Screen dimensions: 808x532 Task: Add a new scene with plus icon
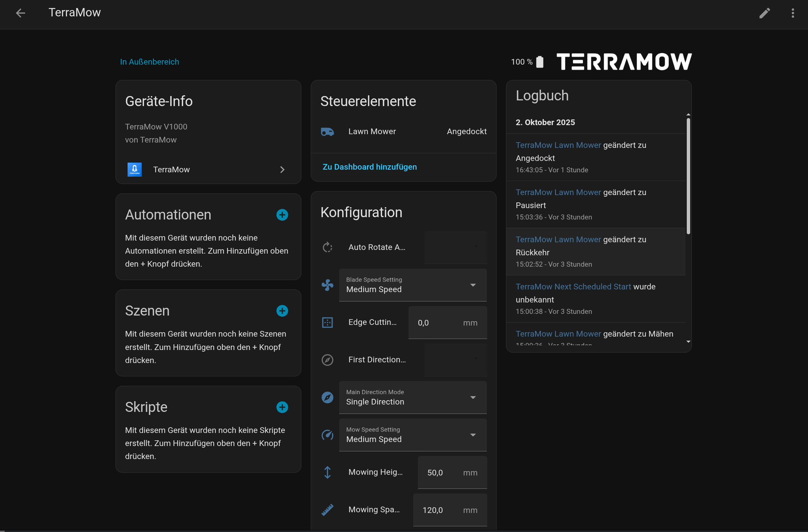282,311
